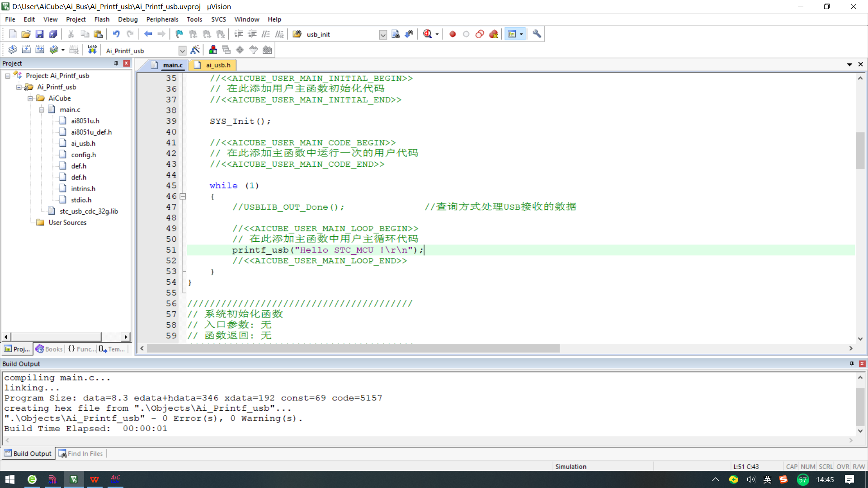Insert bookmark with flag icon
The height and width of the screenshot is (488, 868).
179,34
